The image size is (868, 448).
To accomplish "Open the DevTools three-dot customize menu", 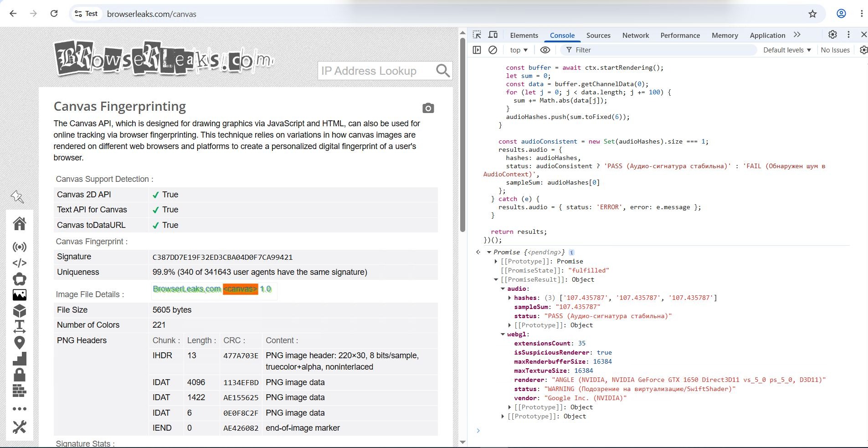I will (848, 35).
